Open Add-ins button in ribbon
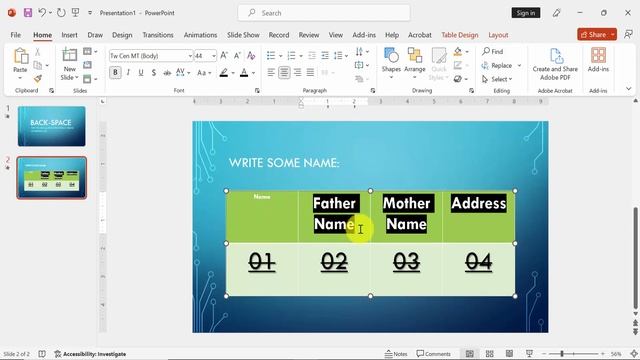This screenshot has width=640, height=360. (x=598, y=60)
